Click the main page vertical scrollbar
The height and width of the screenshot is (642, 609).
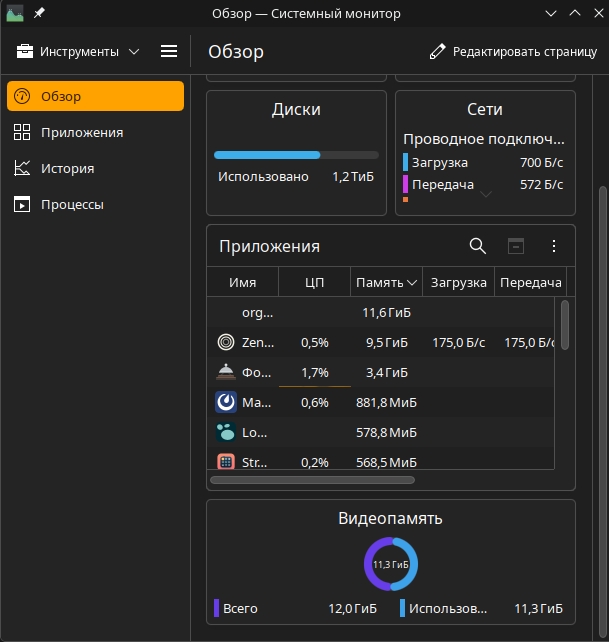pos(602,411)
